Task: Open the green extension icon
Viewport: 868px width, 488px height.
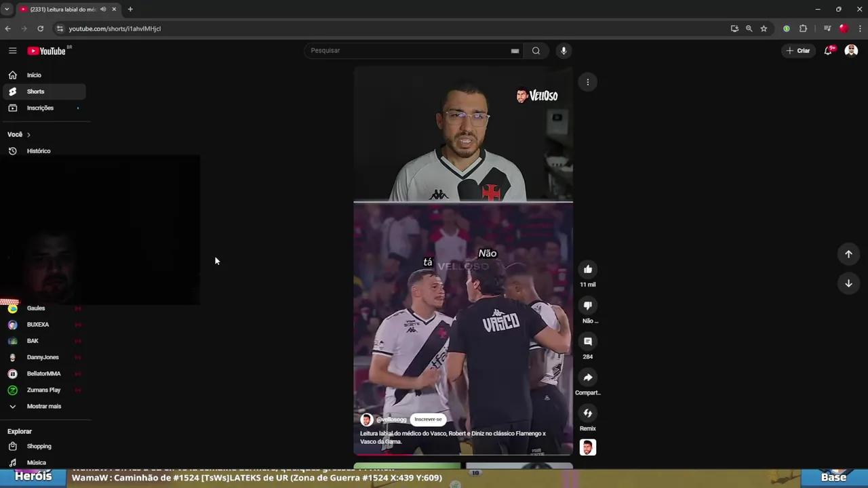Action: click(787, 28)
